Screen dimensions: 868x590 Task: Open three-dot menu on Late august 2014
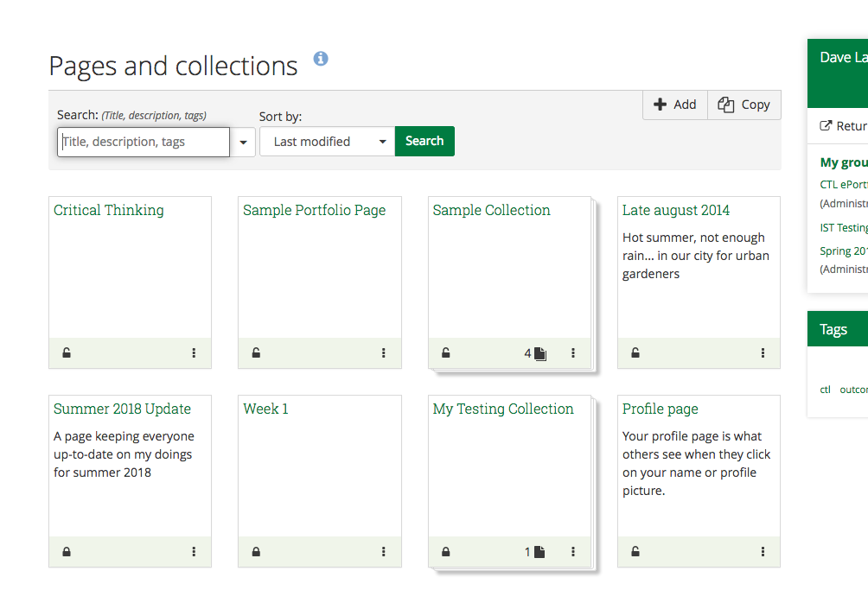763,352
